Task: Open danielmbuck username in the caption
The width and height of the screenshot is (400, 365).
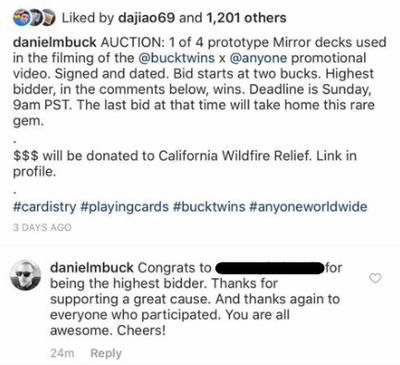Action: [x=55, y=42]
